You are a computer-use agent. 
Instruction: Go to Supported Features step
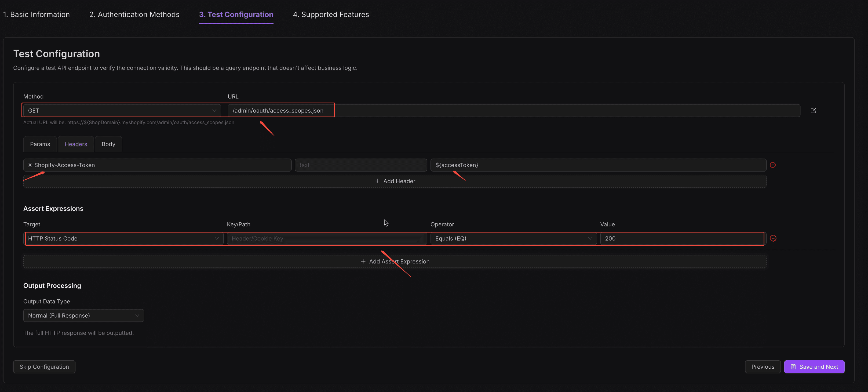click(x=331, y=14)
